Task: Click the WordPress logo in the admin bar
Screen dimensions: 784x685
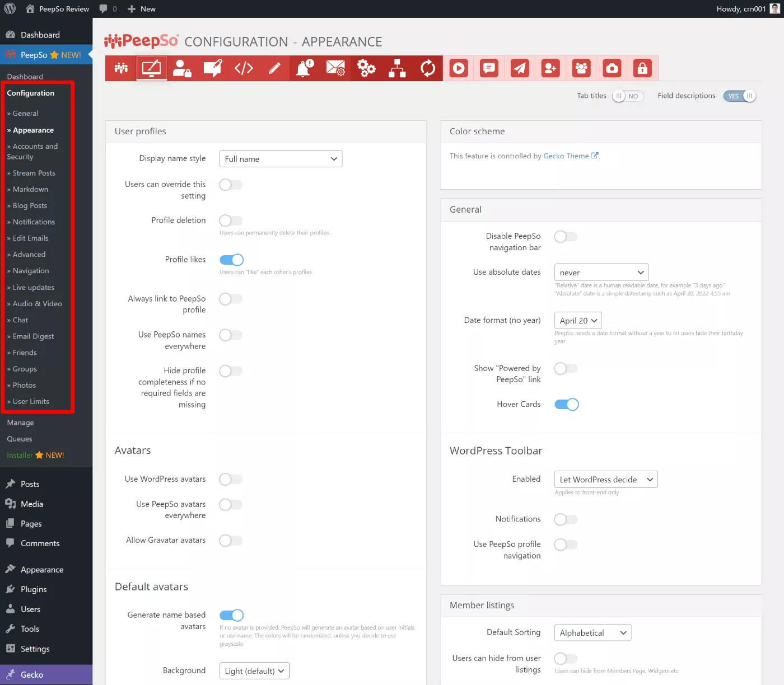Action: point(10,9)
